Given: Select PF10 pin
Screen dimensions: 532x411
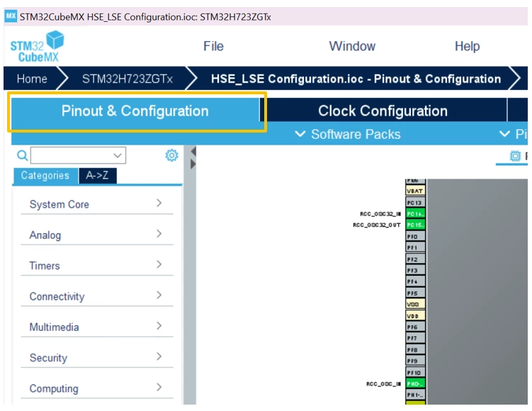Looking at the screenshot, I should [x=415, y=373].
